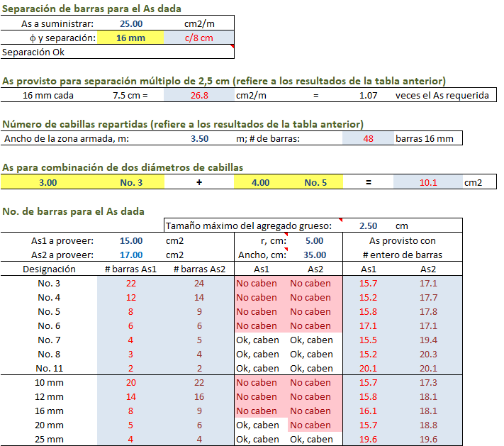This screenshot has width=504, height=446.
Task: Click the No. 8 row label
Action: 49,354
